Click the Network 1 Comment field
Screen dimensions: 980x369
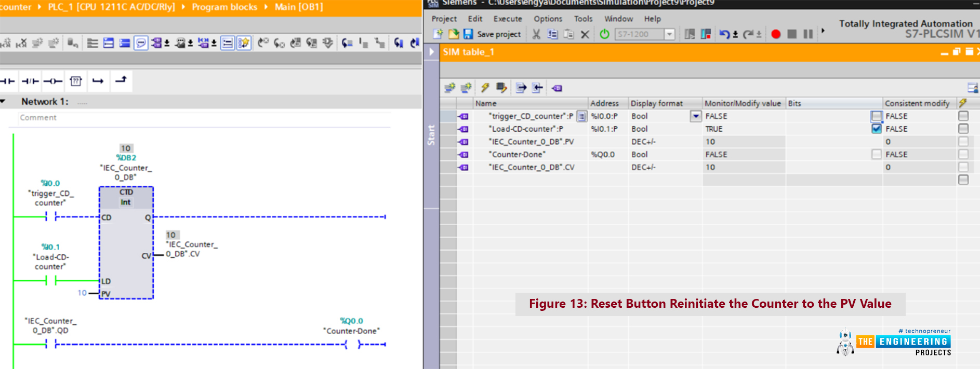[x=204, y=118]
